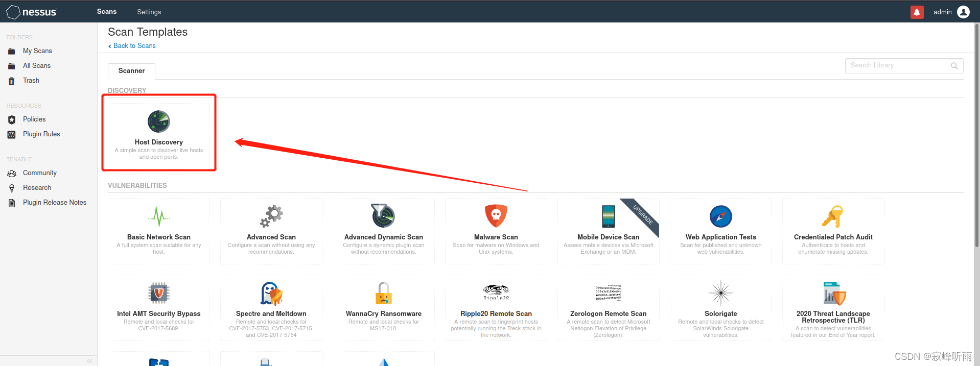Click the Basic Network Scan title

[x=159, y=237]
